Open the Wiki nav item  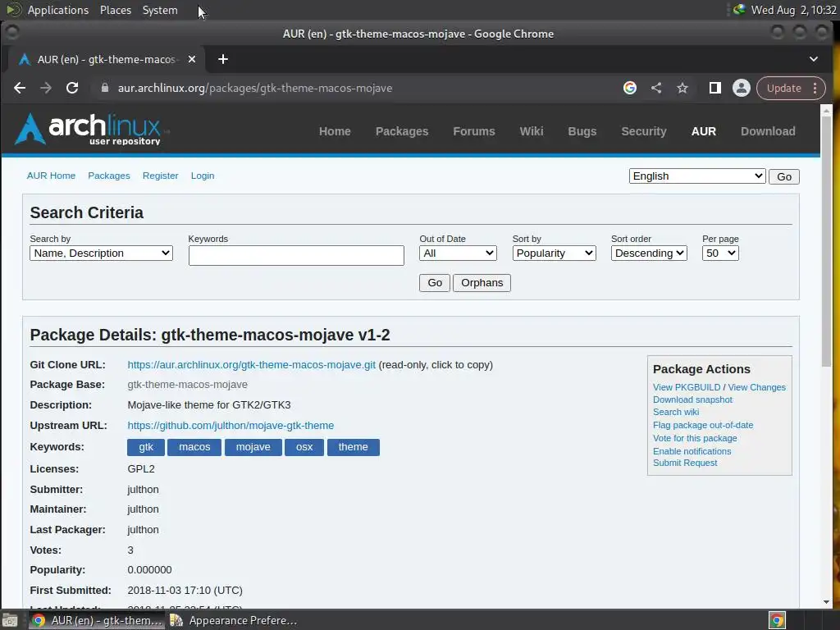click(532, 131)
